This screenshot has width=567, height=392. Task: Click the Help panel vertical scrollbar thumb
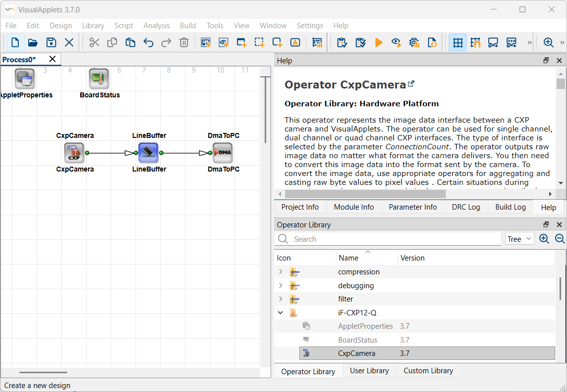pos(561,84)
